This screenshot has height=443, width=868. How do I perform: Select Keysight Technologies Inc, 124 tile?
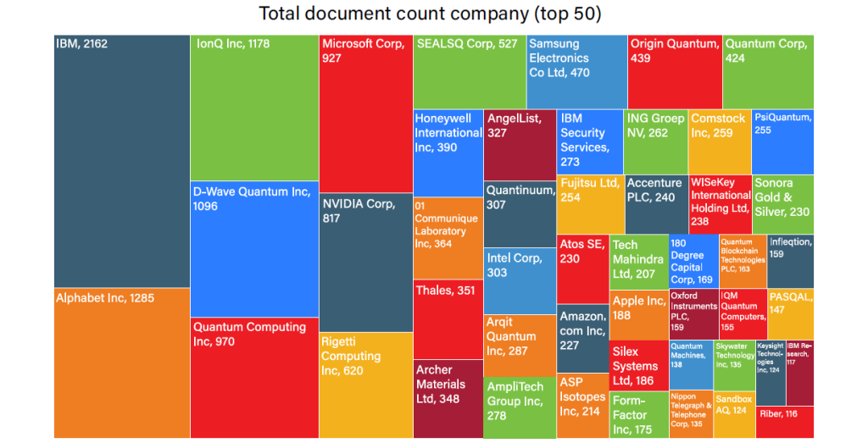(771, 373)
